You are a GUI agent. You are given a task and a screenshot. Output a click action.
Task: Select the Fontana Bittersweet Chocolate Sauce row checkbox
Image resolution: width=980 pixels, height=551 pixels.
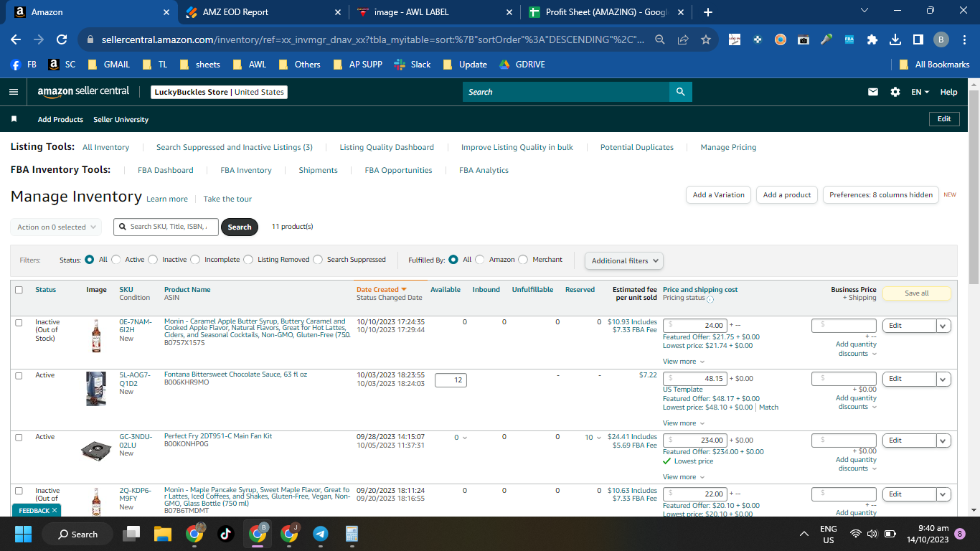(x=19, y=376)
